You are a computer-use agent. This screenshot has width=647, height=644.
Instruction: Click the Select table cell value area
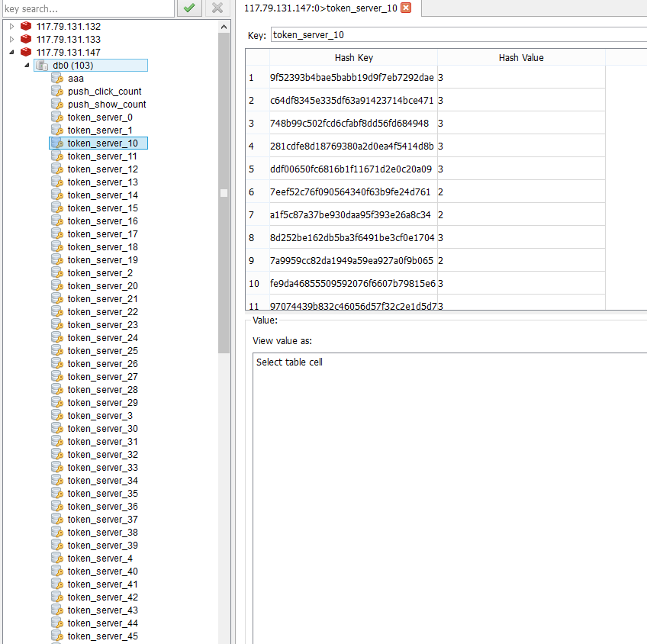pyautogui.click(x=449, y=498)
